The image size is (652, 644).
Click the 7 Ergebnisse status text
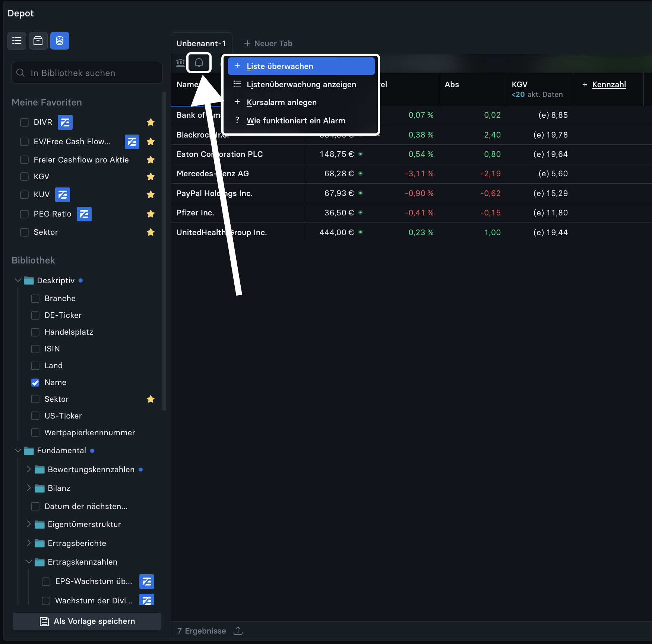click(202, 631)
